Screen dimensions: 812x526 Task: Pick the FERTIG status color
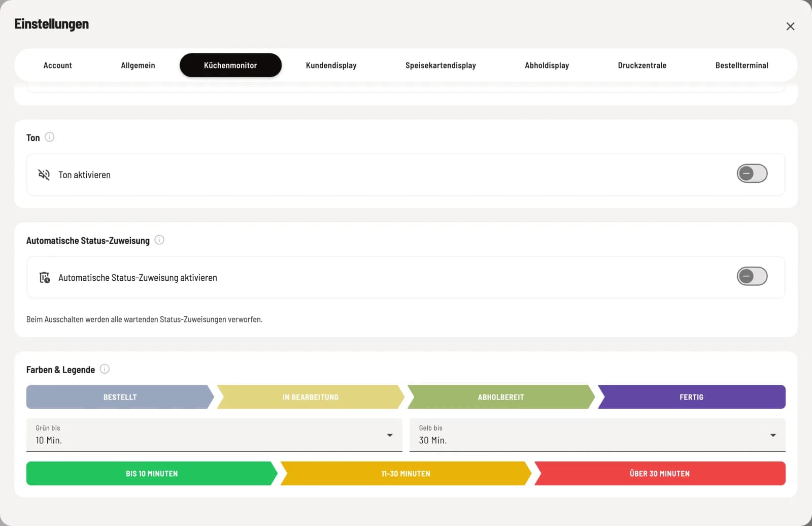coord(691,397)
